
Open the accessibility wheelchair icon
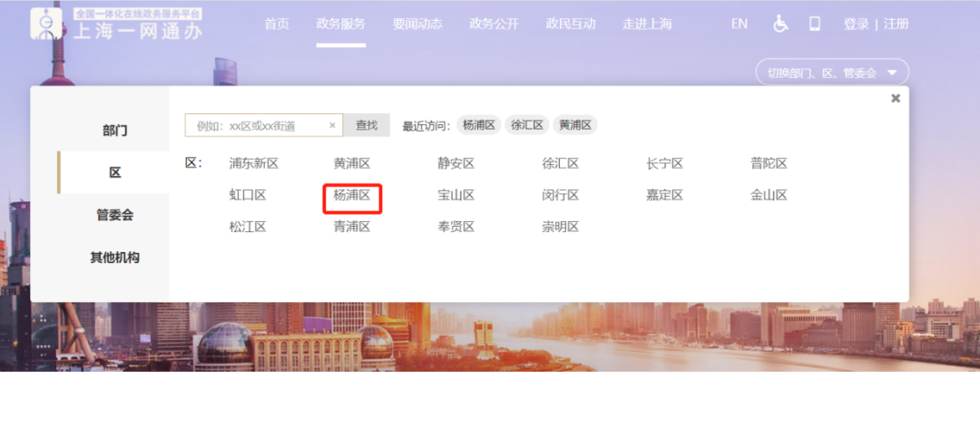click(780, 24)
